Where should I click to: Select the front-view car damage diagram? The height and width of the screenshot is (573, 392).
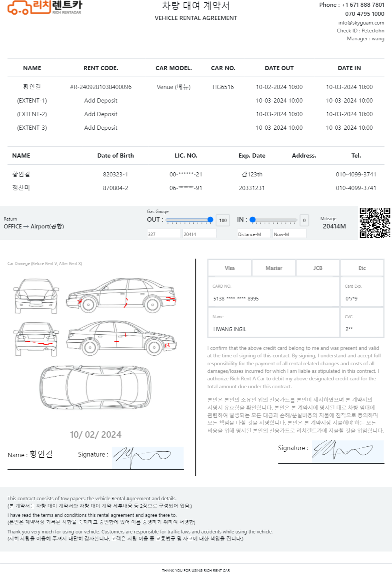click(36, 296)
